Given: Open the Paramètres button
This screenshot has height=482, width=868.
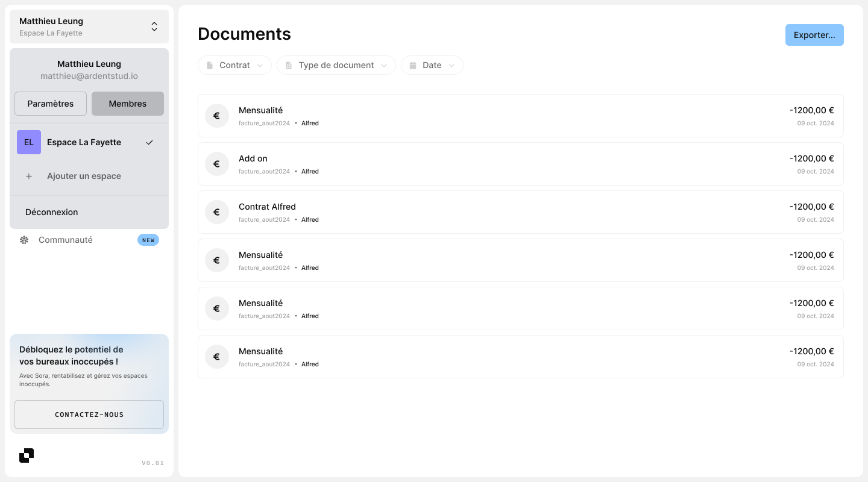Looking at the screenshot, I should point(51,104).
